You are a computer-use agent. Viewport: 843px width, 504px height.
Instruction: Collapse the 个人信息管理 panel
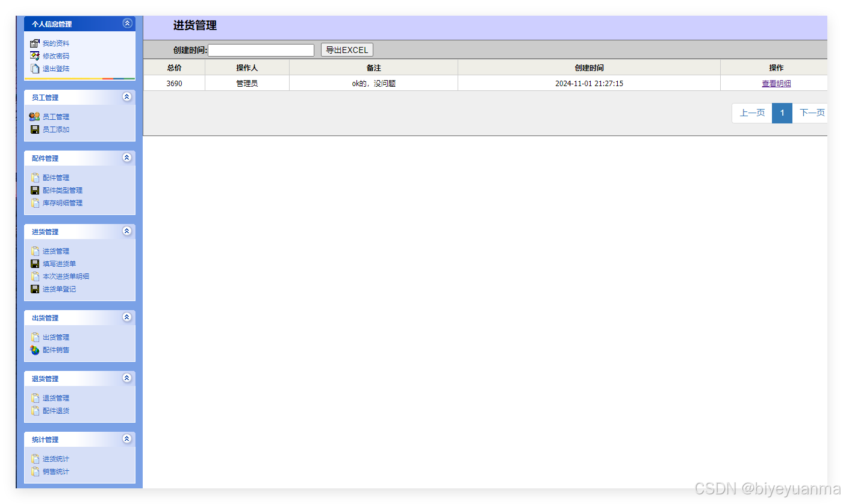pyautogui.click(x=127, y=23)
